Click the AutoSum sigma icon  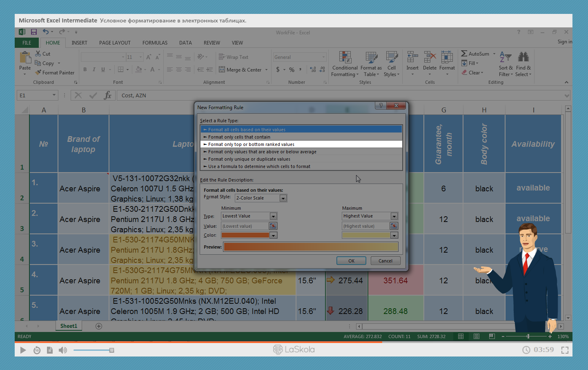point(464,54)
